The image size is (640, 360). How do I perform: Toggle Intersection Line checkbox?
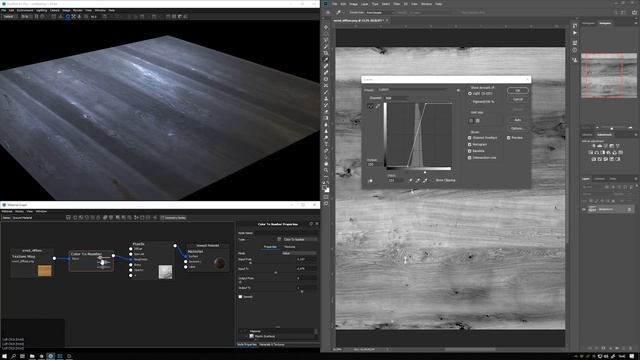point(469,158)
